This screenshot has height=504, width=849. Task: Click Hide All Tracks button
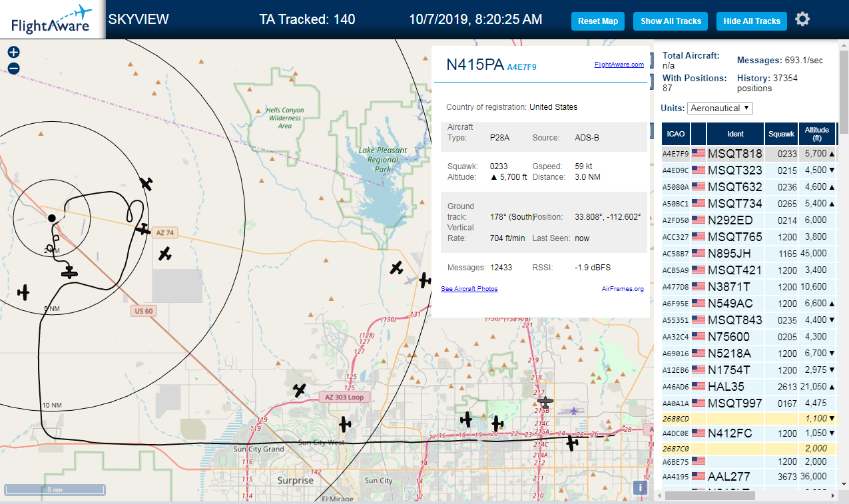pos(752,21)
